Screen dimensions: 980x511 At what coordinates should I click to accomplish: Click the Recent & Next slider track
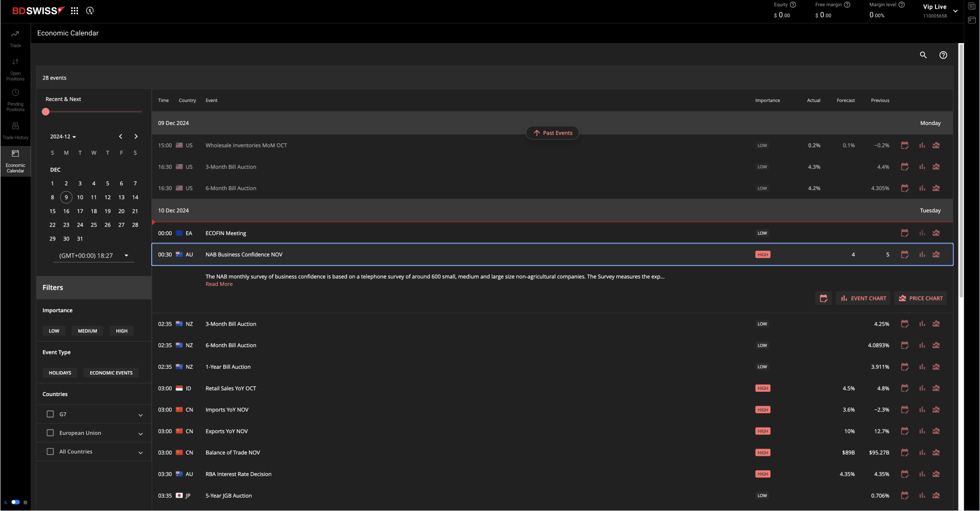tap(94, 112)
